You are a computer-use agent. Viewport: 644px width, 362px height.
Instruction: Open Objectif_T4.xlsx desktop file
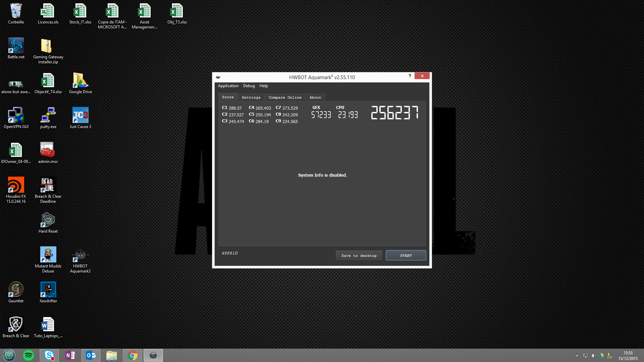tap(48, 83)
